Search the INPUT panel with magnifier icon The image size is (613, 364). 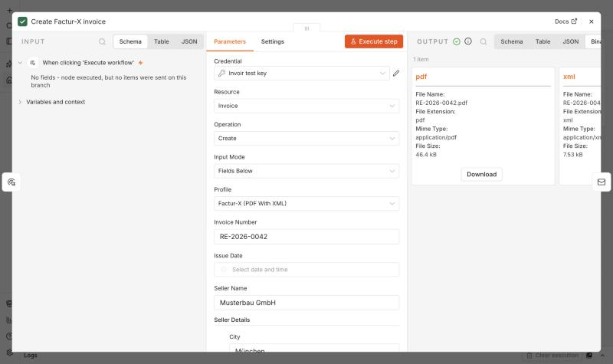coord(102,41)
